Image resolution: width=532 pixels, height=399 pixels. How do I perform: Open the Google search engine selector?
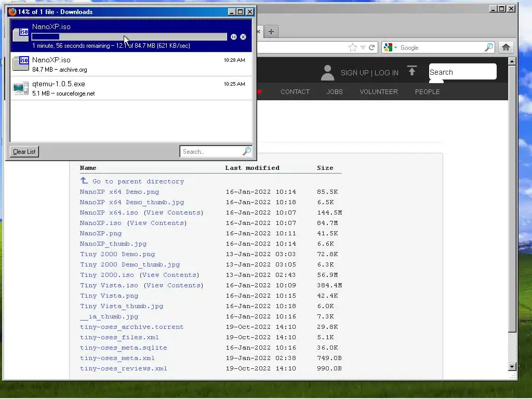pyautogui.click(x=390, y=47)
